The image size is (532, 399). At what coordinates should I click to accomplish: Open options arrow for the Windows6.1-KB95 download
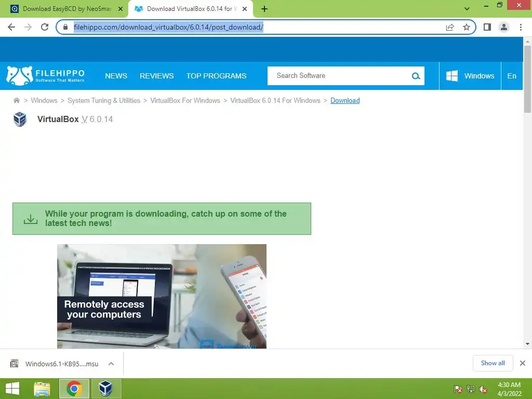[111, 364]
